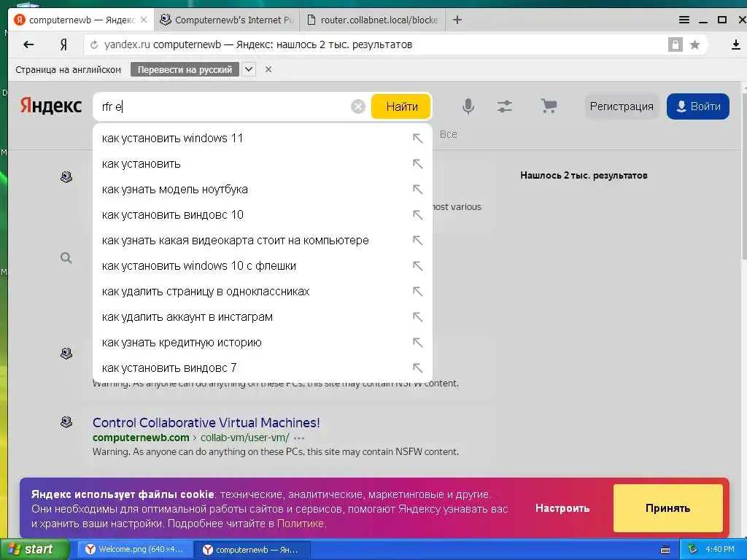
Task: Click the Яндекс logo
Action: (50, 106)
